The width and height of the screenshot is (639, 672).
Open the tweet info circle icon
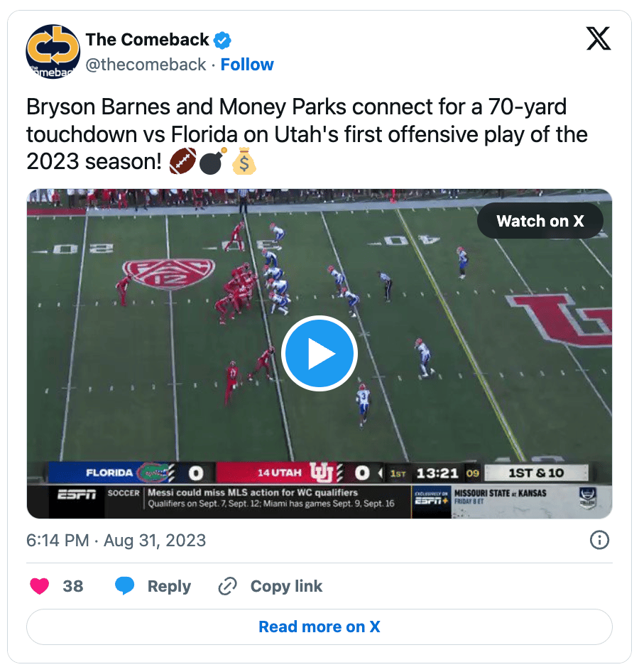[x=599, y=540]
